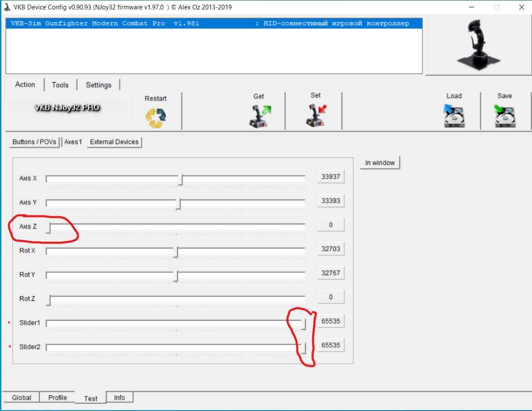Click the Axis Z slider thumb
The image size is (532, 411).
[48, 228]
